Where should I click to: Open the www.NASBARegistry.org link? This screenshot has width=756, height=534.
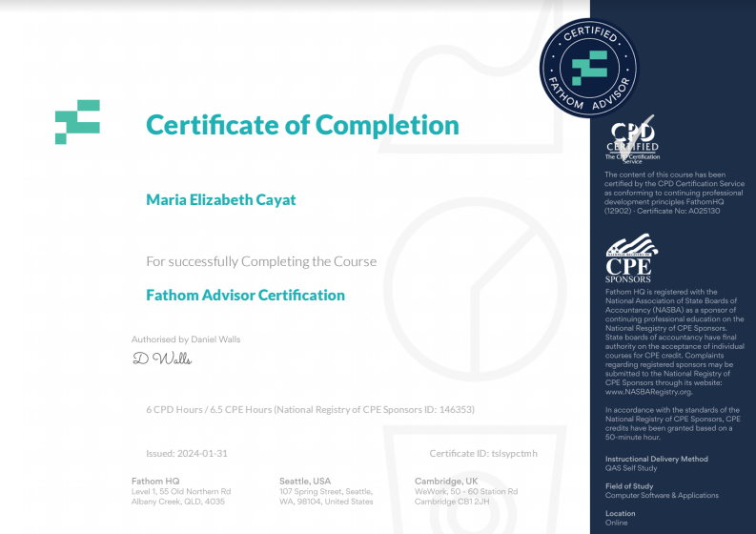648,392
